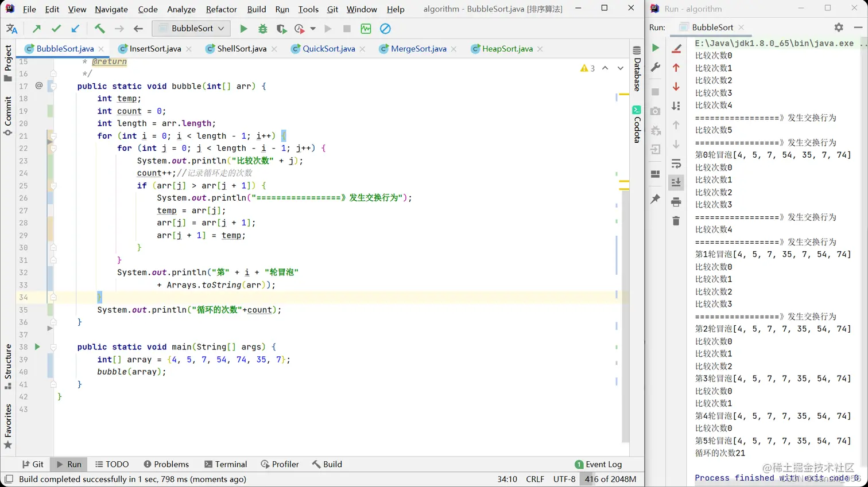Image resolution: width=868 pixels, height=487 pixels.
Task: Build the project with the hammer icon
Action: 100,29
